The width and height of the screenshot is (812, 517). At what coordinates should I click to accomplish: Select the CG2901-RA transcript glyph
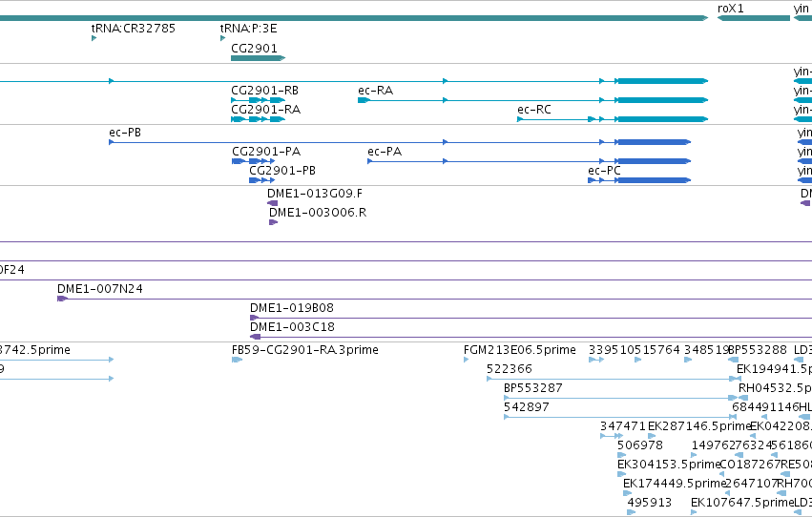click(x=258, y=119)
